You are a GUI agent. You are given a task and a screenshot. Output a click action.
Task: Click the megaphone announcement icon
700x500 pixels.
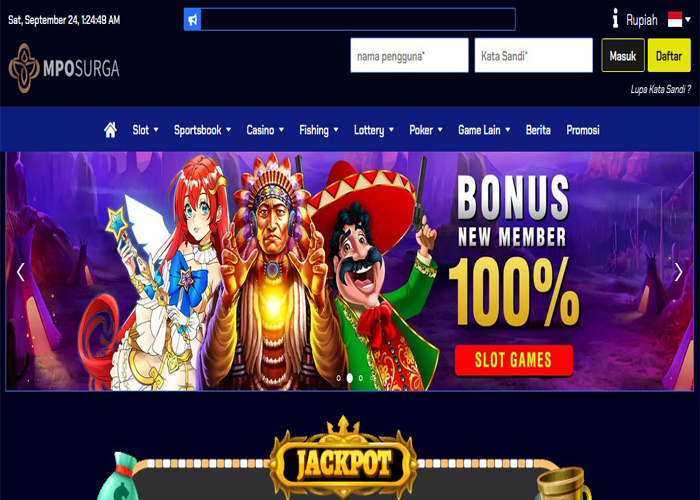192,20
